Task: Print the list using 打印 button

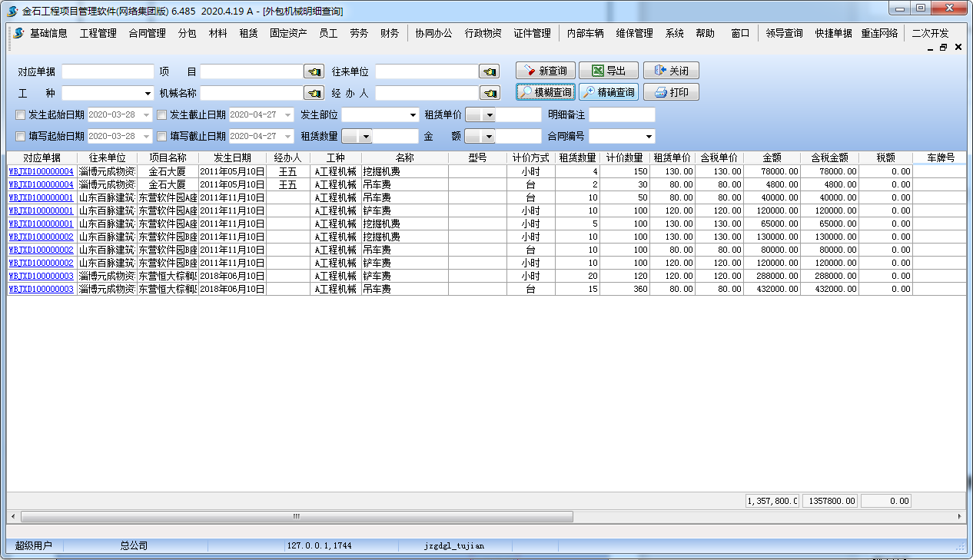Action: point(670,92)
